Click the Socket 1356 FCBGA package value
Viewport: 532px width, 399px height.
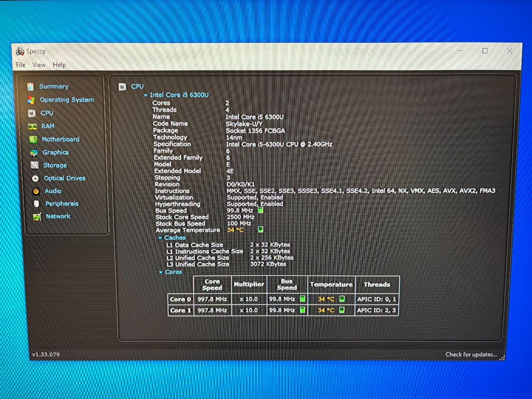point(255,131)
